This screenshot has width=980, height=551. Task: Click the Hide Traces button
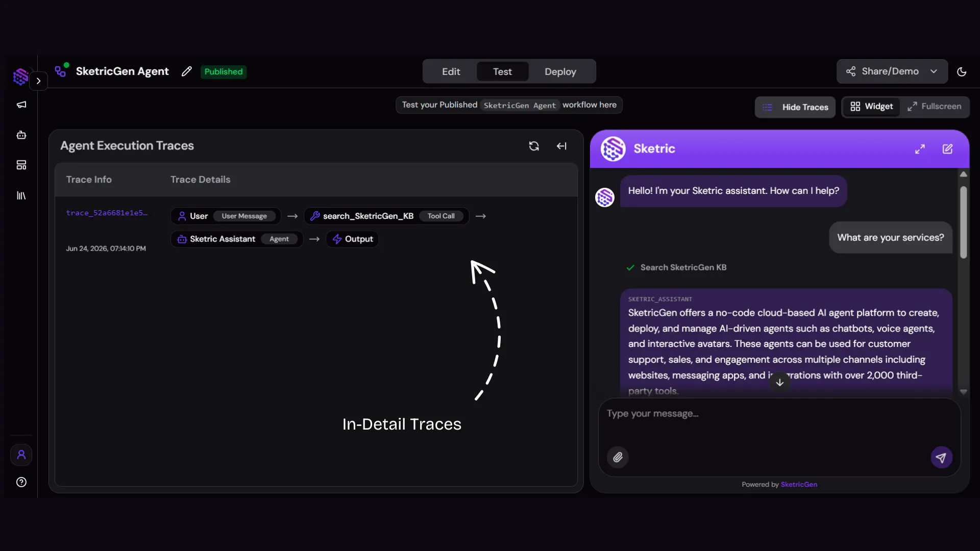pyautogui.click(x=795, y=107)
